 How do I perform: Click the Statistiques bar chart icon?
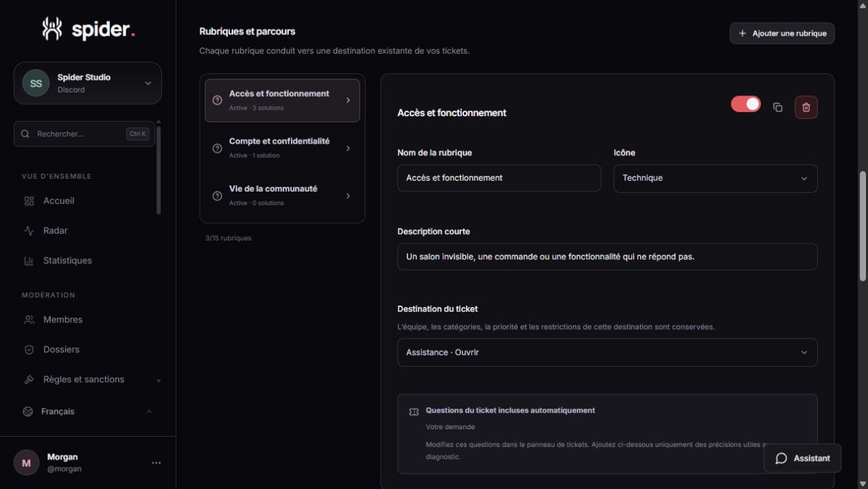29,260
